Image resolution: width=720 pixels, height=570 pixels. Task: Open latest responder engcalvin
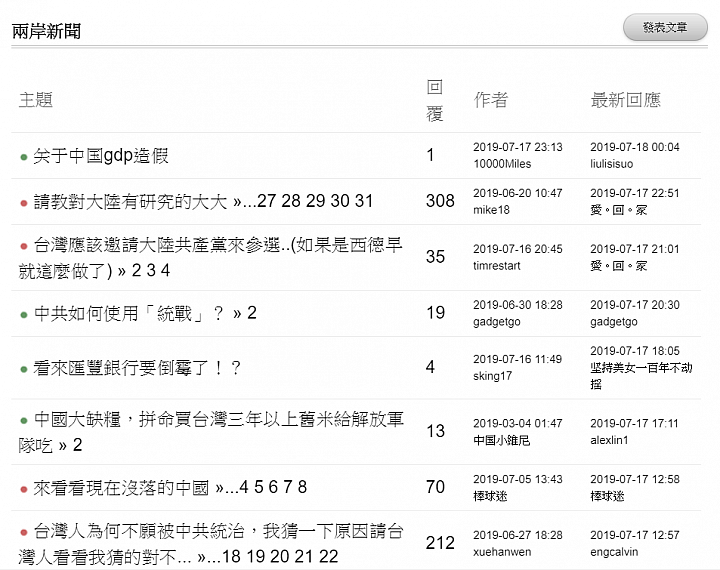(x=614, y=552)
